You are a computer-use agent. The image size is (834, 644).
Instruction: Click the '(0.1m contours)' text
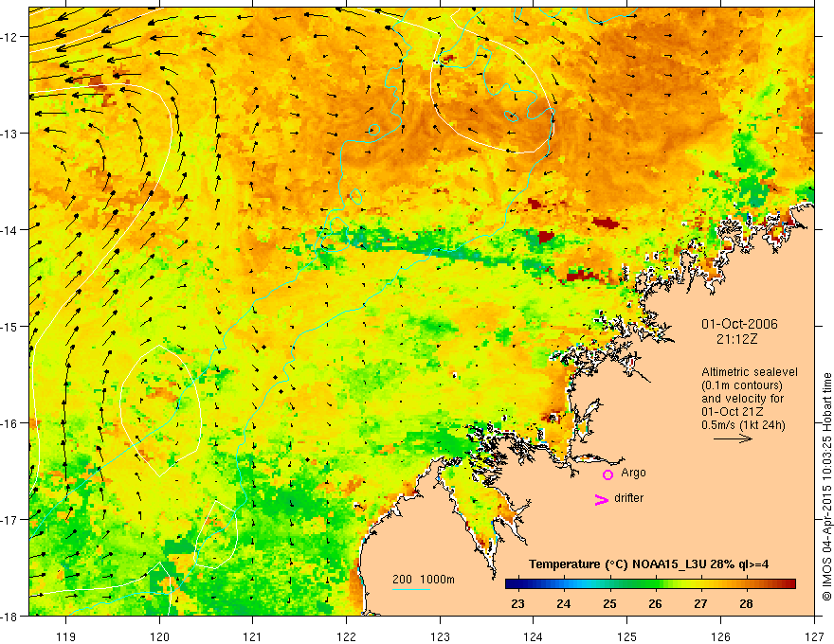(741, 385)
